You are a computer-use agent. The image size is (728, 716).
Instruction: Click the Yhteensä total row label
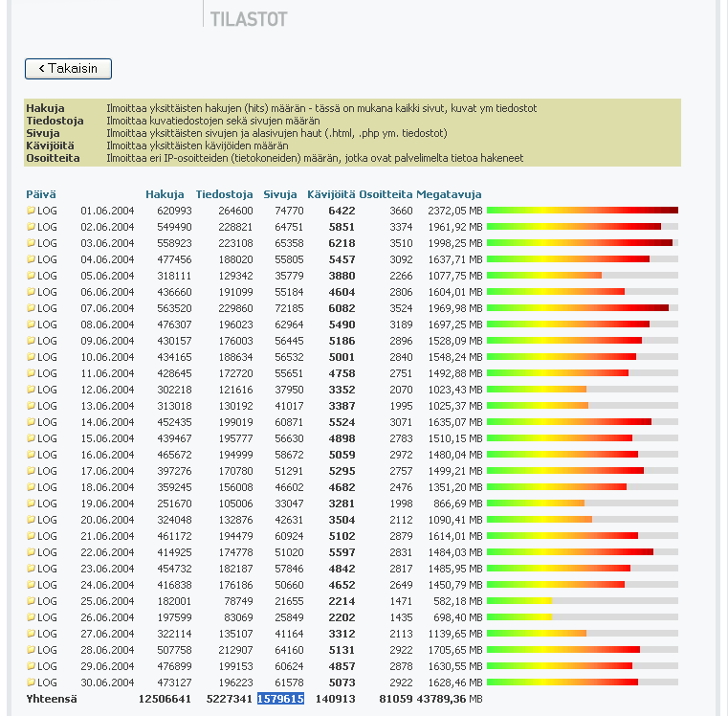52,699
